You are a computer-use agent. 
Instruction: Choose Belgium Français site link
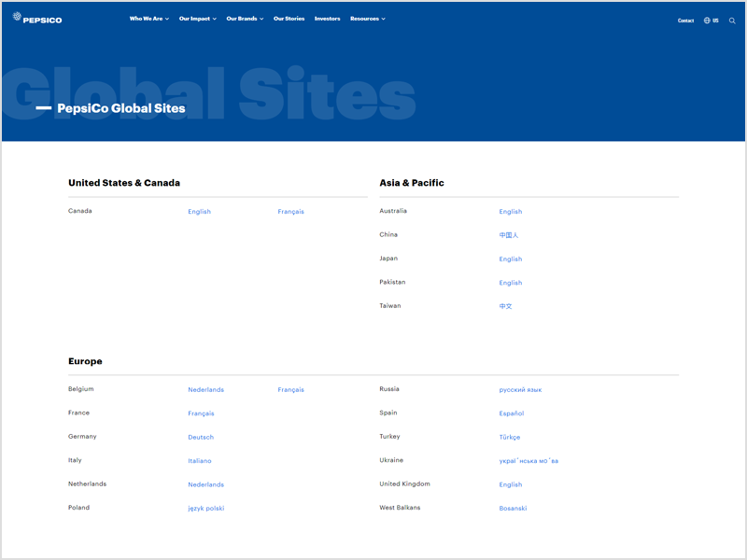click(x=290, y=389)
